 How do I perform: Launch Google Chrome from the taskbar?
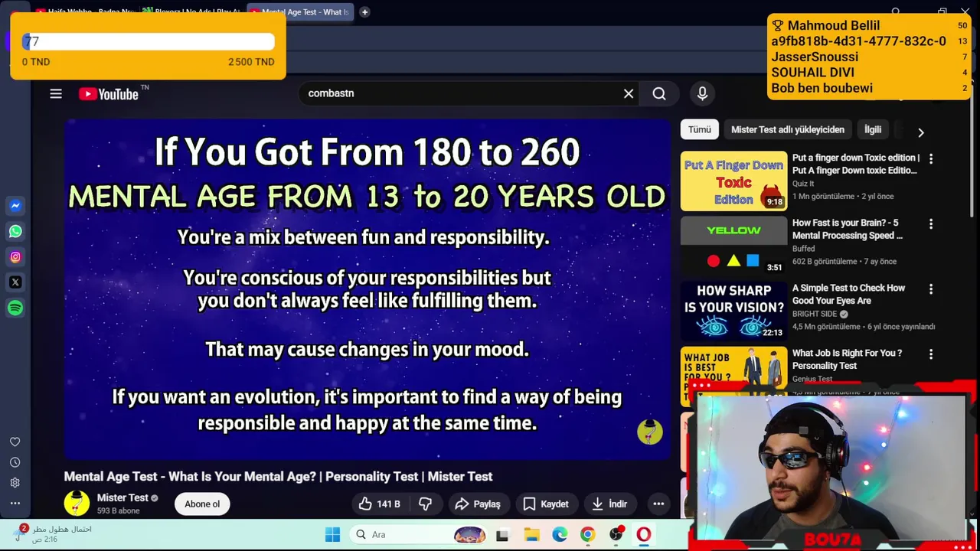click(x=587, y=535)
